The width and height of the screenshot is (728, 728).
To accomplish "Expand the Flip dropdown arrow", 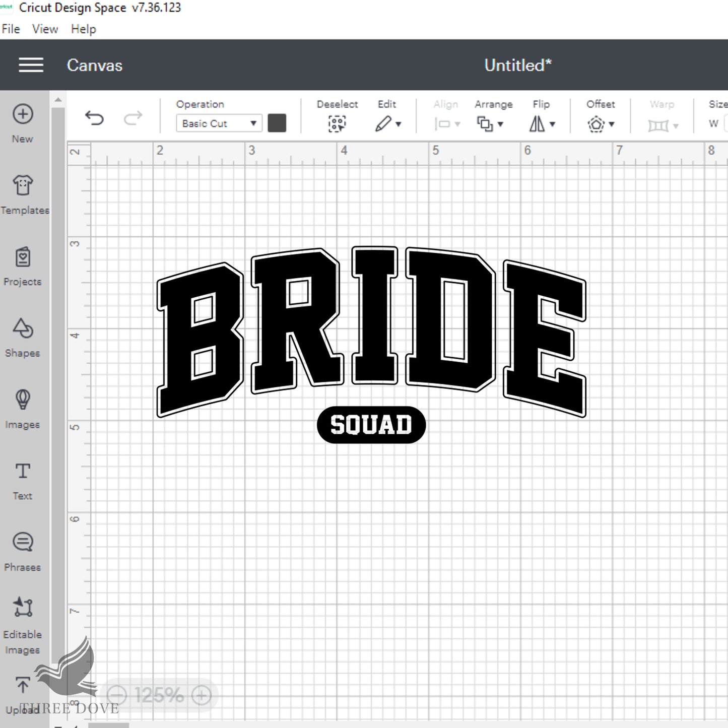I will (x=553, y=124).
